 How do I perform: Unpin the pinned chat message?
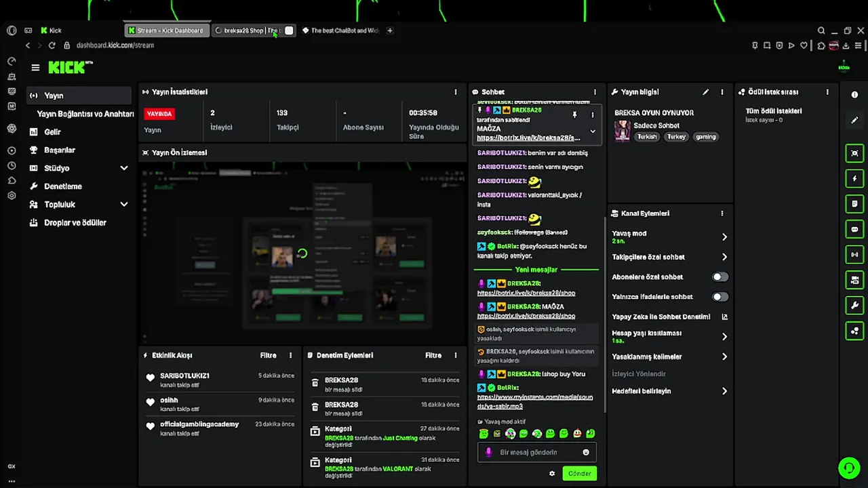click(x=574, y=115)
